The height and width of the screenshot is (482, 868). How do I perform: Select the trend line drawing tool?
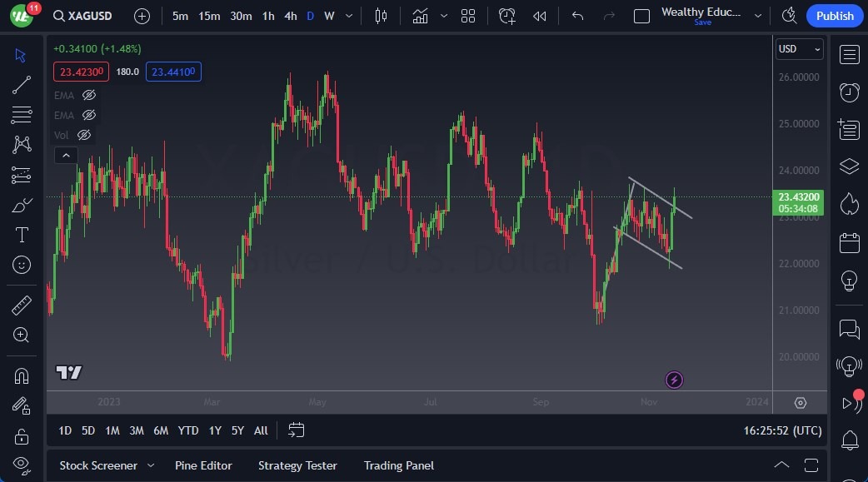pyautogui.click(x=22, y=85)
